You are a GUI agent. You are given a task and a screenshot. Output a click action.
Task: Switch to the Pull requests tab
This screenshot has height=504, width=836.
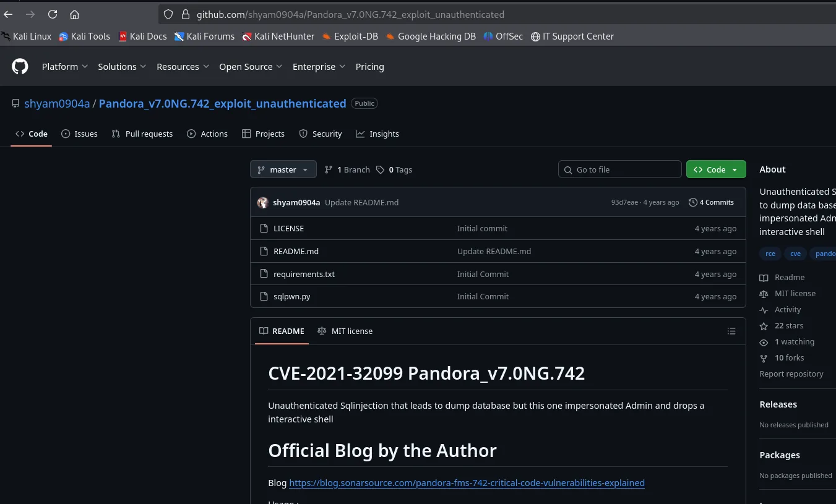click(x=142, y=134)
